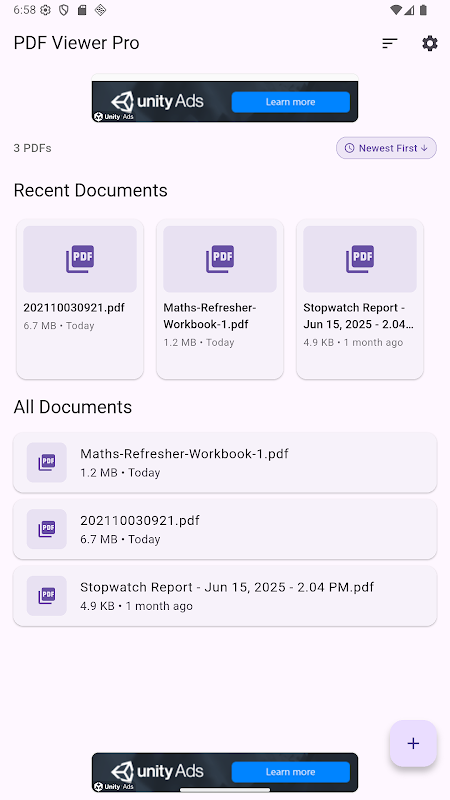The image size is (450, 800).
Task: Open settings via the gear icon
Action: click(430, 43)
